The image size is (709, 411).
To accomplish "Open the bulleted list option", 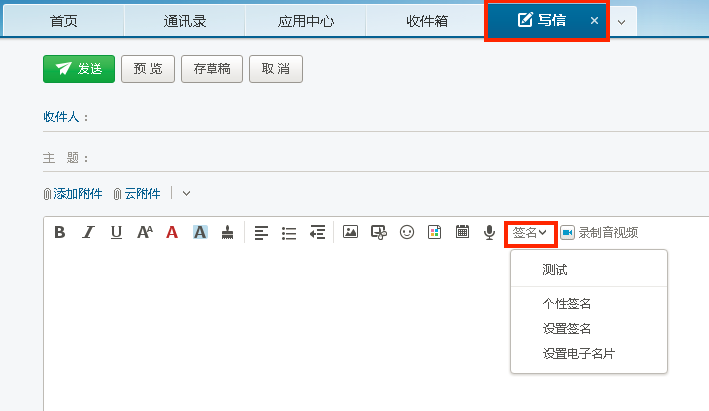I will [289, 232].
